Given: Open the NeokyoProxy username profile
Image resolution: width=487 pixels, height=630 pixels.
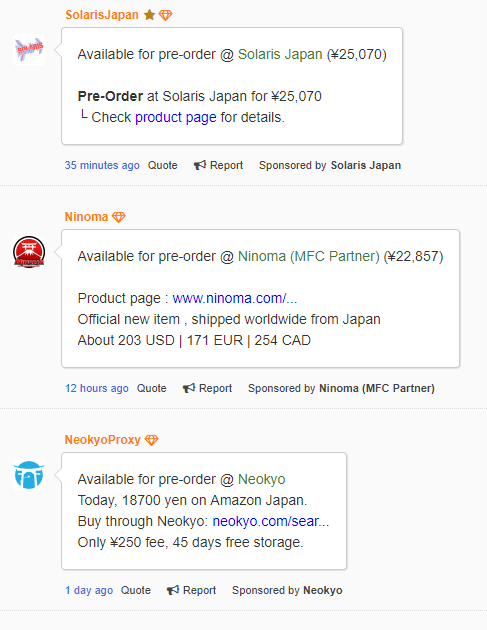Looking at the screenshot, I should pyautogui.click(x=103, y=440).
